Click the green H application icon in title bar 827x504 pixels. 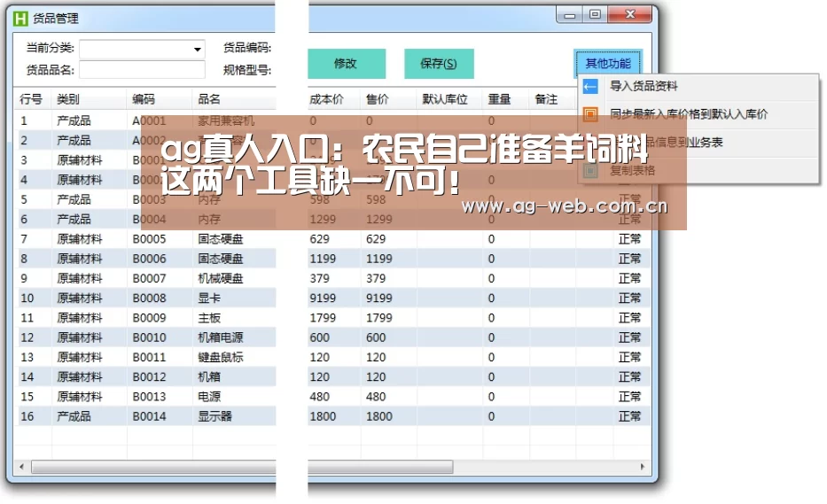coord(20,19)
